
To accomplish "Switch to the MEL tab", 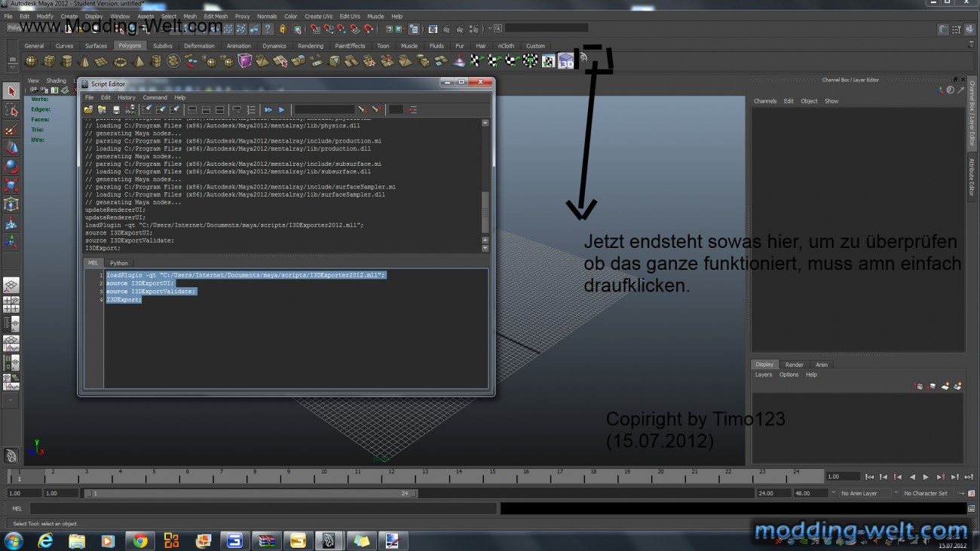I will coord(93,263).
